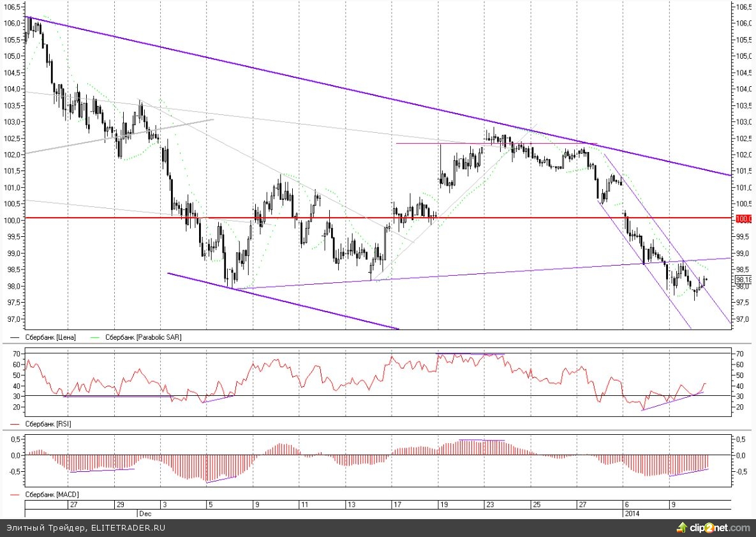Click the red 100.0 price level tag

743,219
